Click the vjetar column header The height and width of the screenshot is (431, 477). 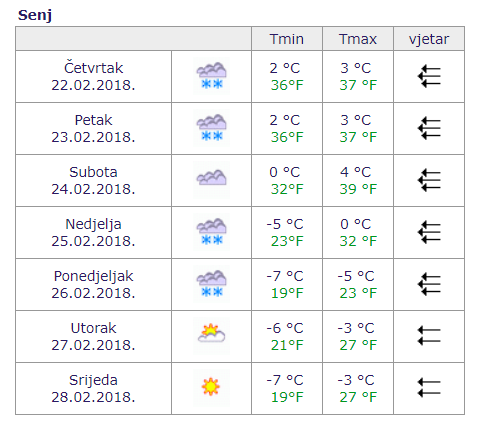(x=429, y=40)
